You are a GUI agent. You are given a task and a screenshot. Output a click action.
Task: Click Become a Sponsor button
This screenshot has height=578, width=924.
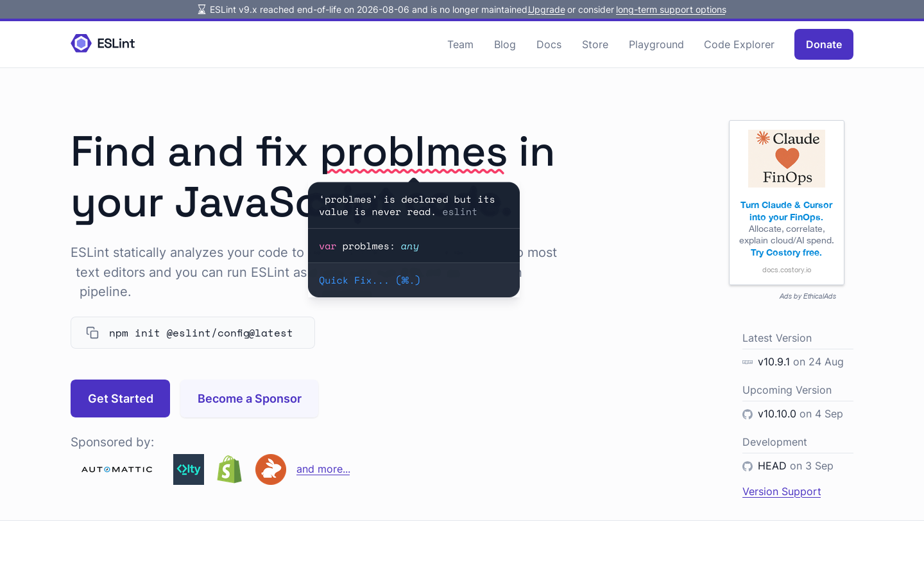250,398
